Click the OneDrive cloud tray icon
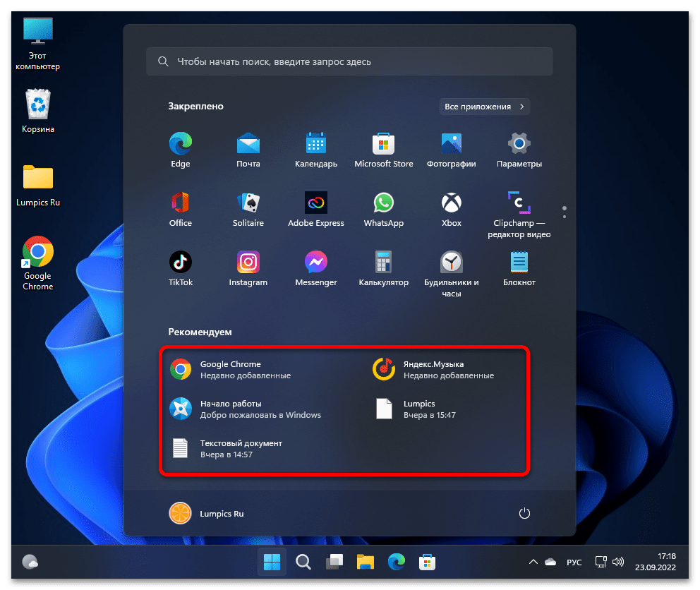 [x=550, y=562]
